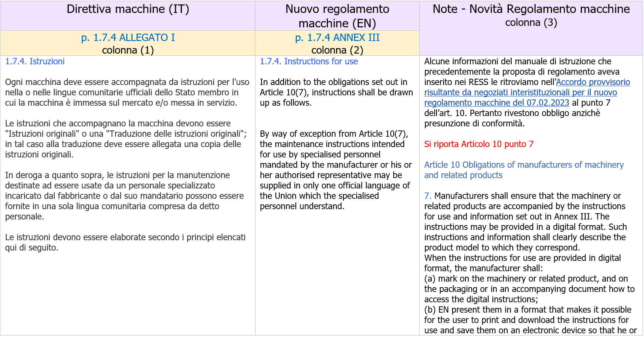Select 'p. 1.7.4 ANNEX III' heading
The height and width of the screenshot is (337, 644).
(337, 38)
